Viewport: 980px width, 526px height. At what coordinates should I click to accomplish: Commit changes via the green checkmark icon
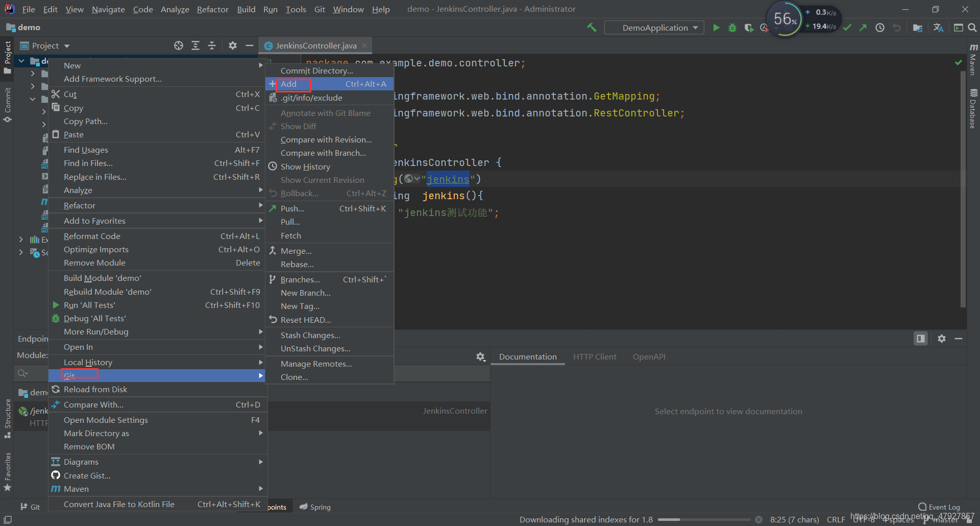847,28
